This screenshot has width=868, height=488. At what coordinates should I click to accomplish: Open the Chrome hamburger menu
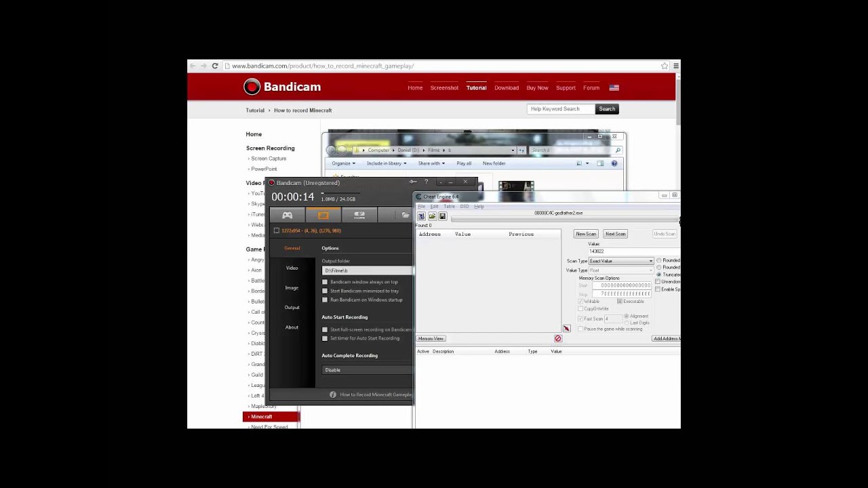coord(675,66)
